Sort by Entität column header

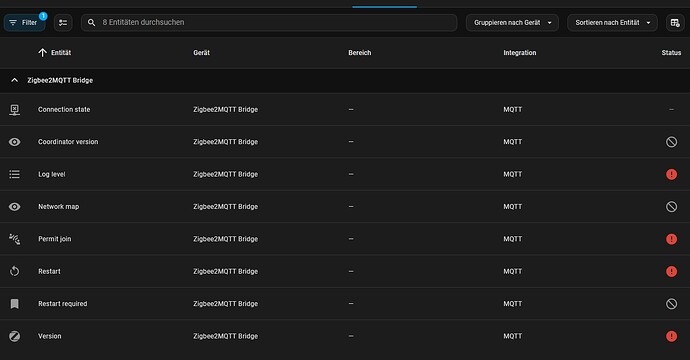(x=61, y=53)
